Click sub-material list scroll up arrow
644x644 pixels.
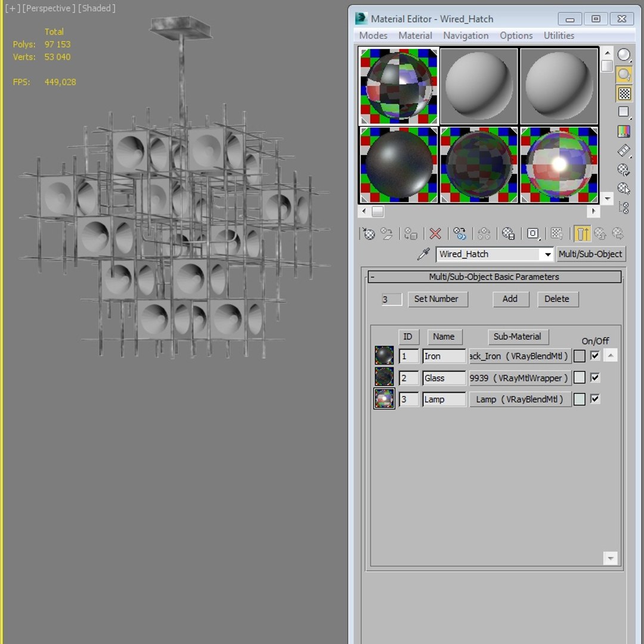pos(611,355)
